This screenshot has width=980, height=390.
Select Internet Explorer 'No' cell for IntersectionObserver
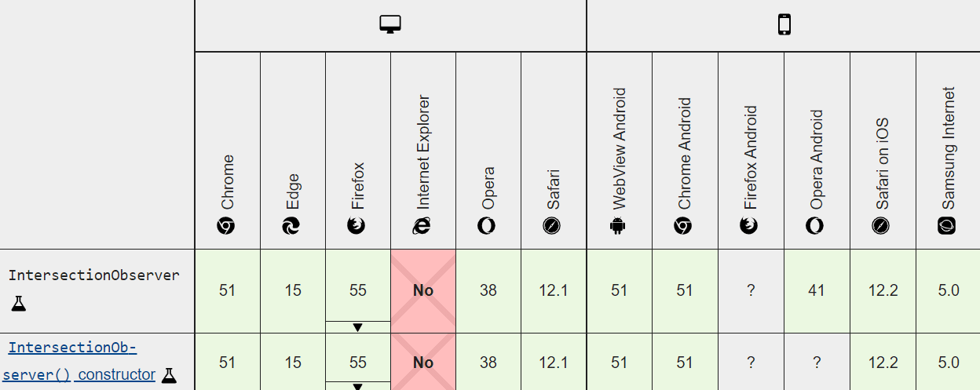(x=422, y=290)
